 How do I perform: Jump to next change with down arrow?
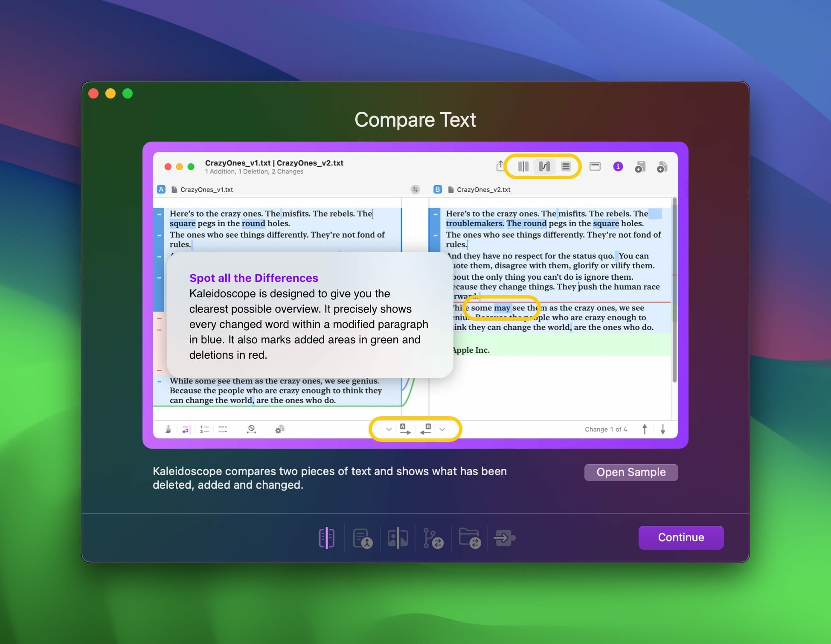click(x=663, y=429)
